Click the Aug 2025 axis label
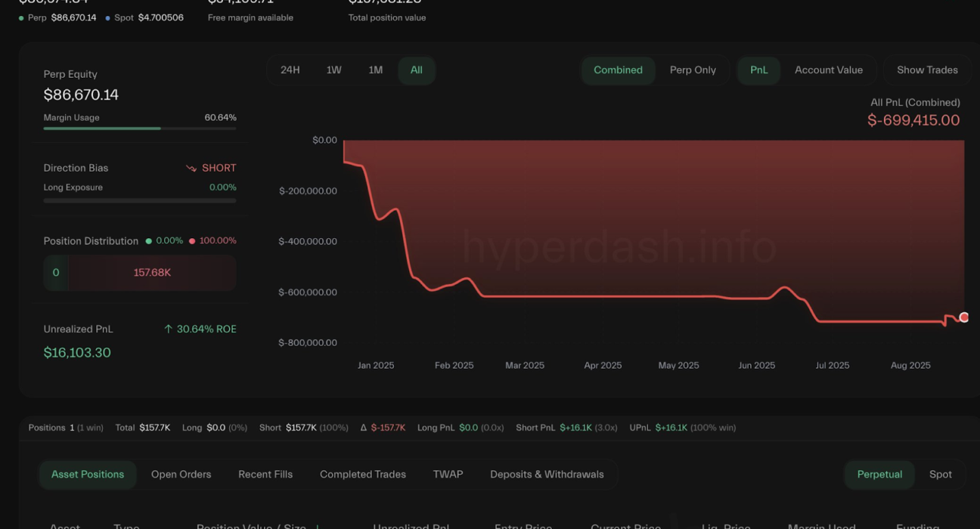Viewport: 980px width, 529px height. [x=910, y=366]
